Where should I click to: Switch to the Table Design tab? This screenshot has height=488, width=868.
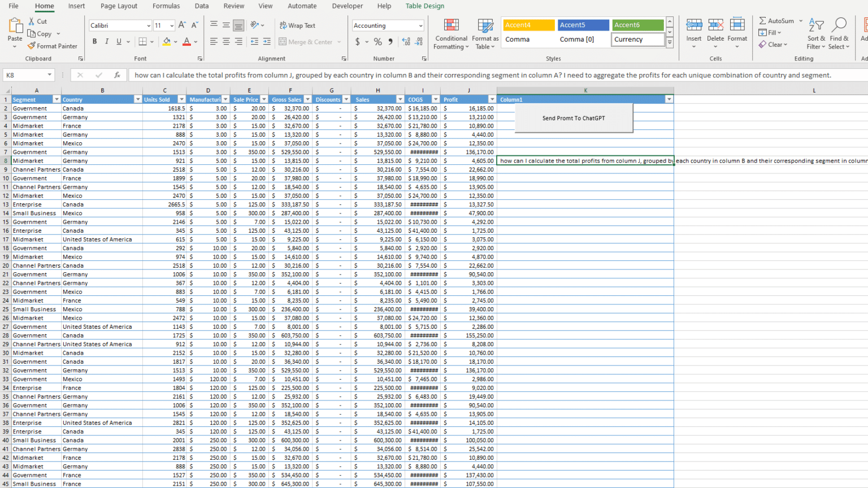click(424, 6)
